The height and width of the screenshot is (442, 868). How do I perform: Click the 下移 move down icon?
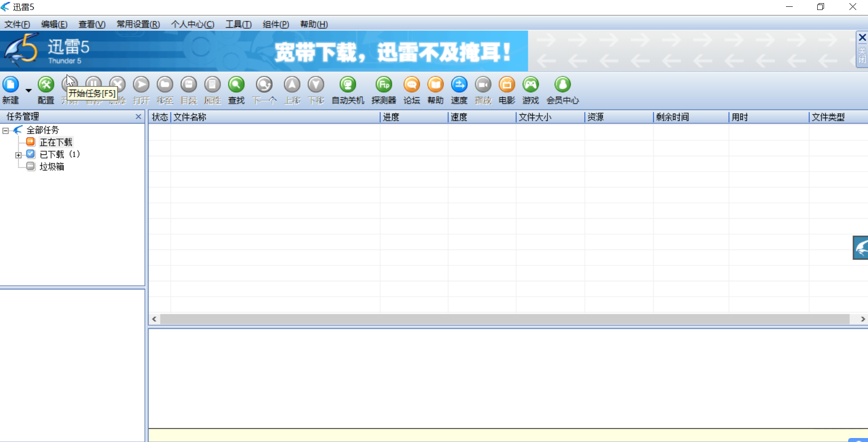coord(316,85)
